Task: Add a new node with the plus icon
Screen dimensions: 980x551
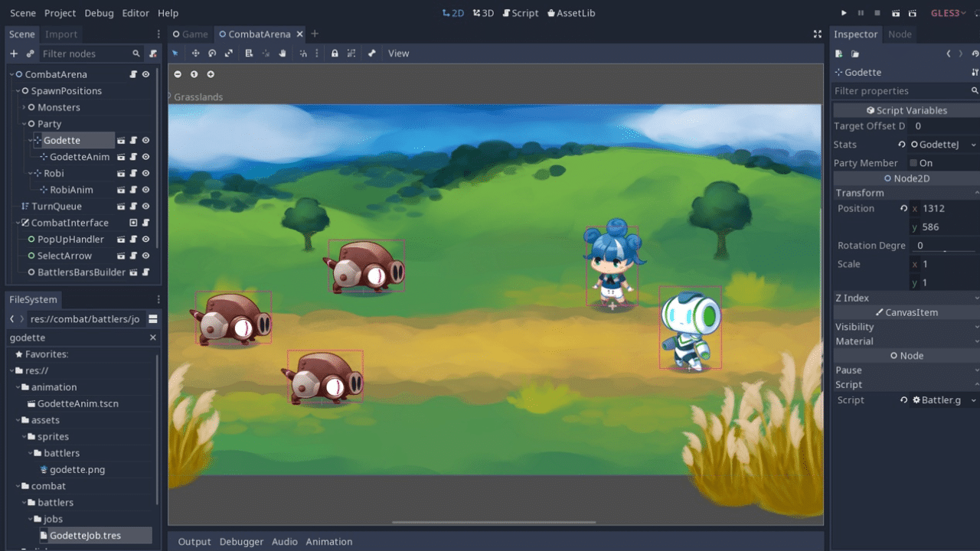Action: 12,53
